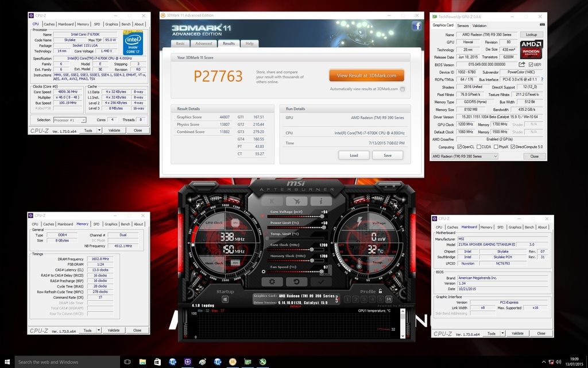Click the Profile padlock icon in Afterburner
Image resolution: width=588 pixels, height=368 pixels.
[380, 291]
